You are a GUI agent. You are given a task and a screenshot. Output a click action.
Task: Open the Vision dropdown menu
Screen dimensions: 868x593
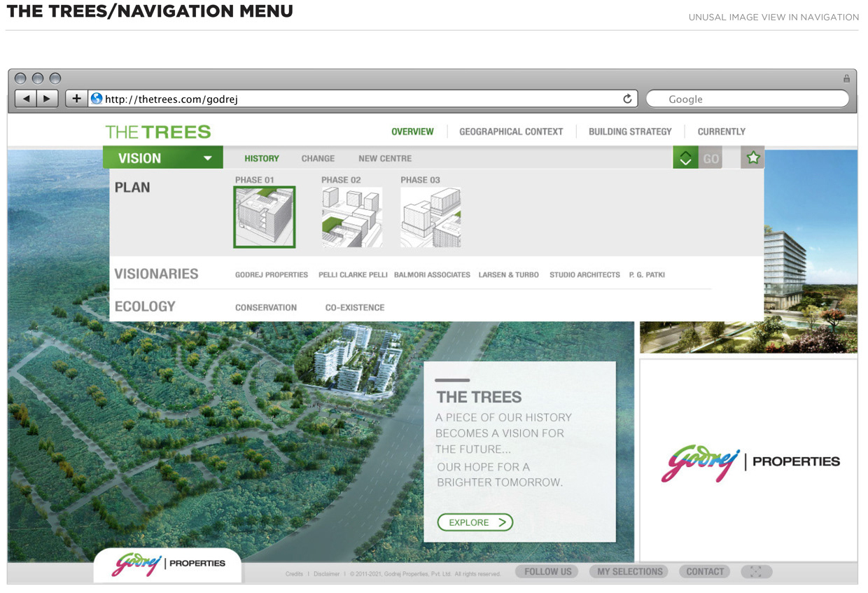click(x=163, y=158)
